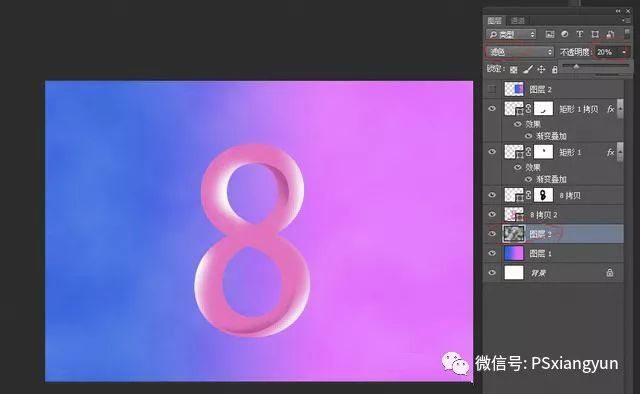The height and width of the screenshot is (394, 640).
Task: Hide the selected 图层 3 layer
Action: point(492,234)
